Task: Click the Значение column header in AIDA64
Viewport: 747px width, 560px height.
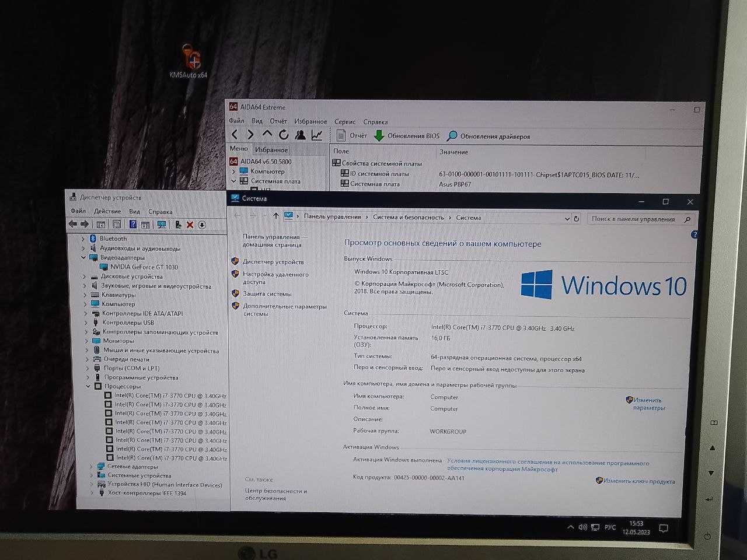Action: (x=453, y=152)
